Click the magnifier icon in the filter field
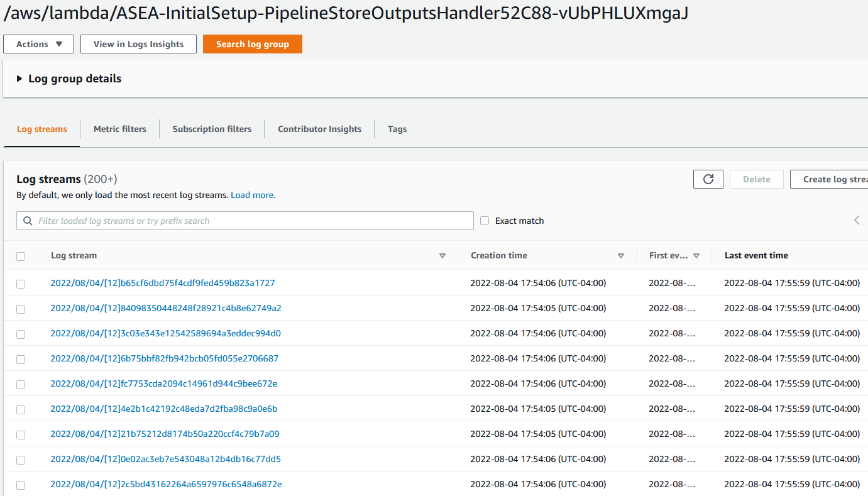Screen dimensions: 868x496 coord(28,220)
